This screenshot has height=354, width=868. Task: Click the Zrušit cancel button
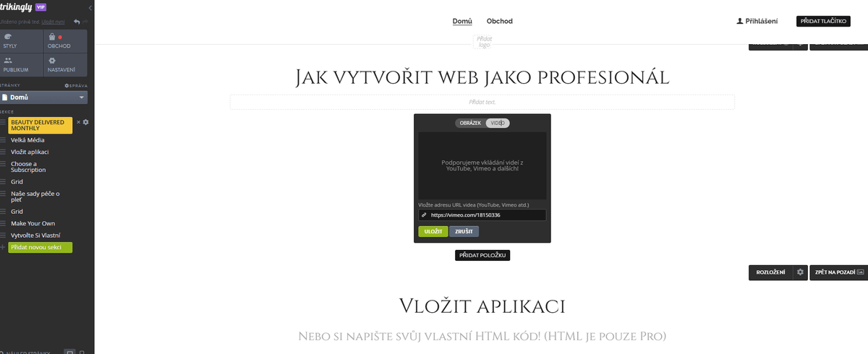(464, 231)
